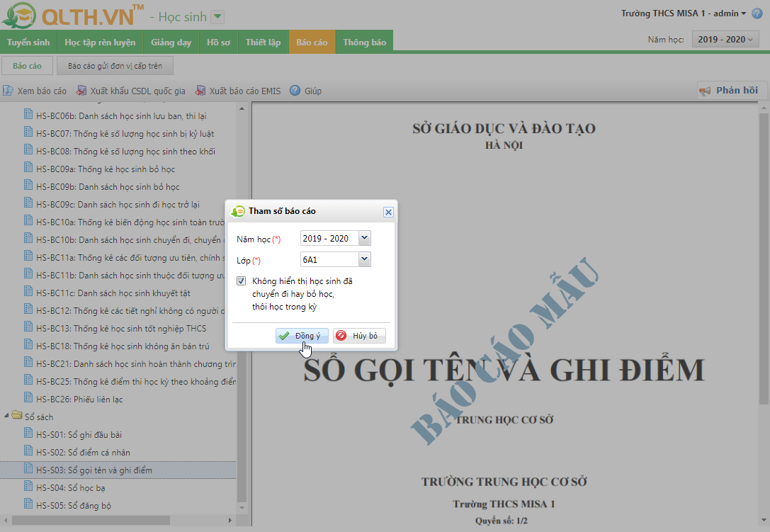The width and height of the screenshot is (770, 532).
Task: Click the Năm học 2019 - 2020 dialog field
Action: 329,238
